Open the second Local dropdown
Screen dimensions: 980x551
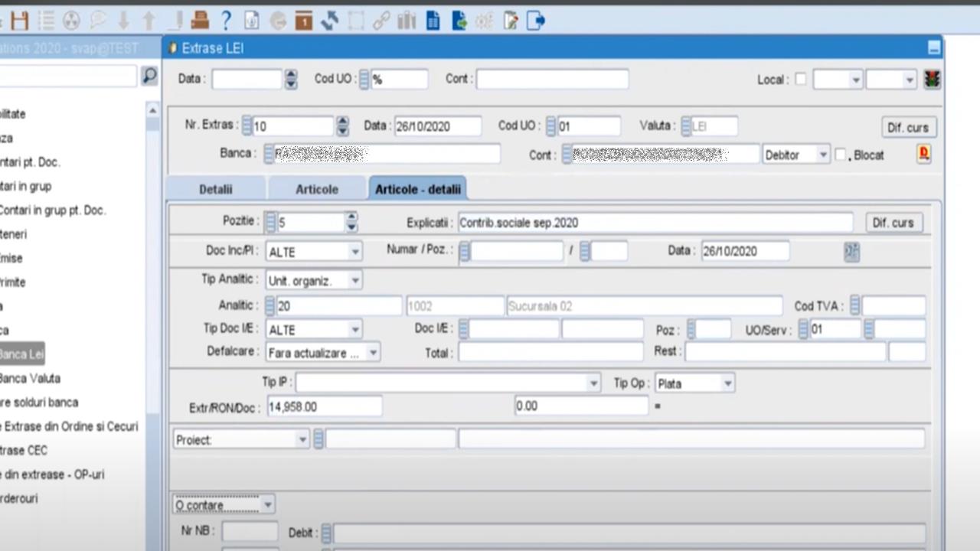point(910,80)
